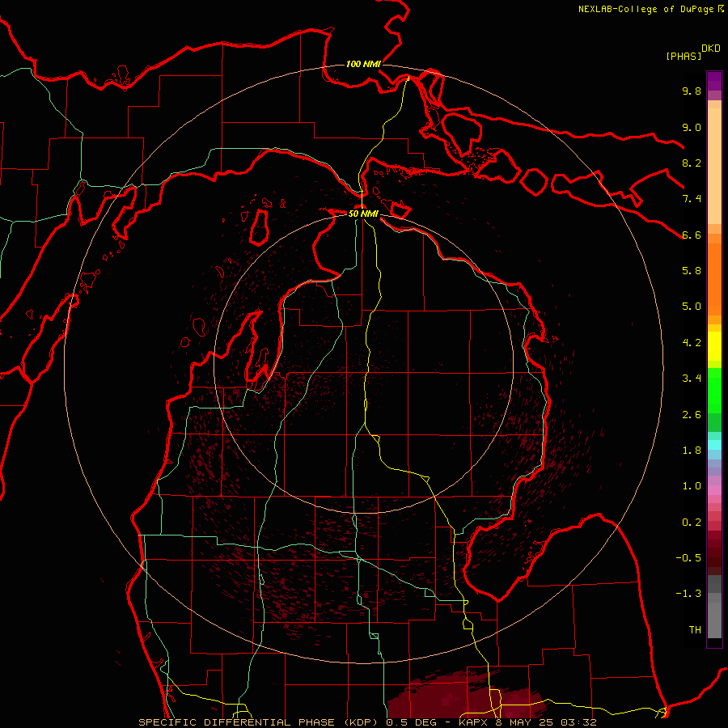
Task: Click the -0.5 value on color scale
Action: coord(688,558)
